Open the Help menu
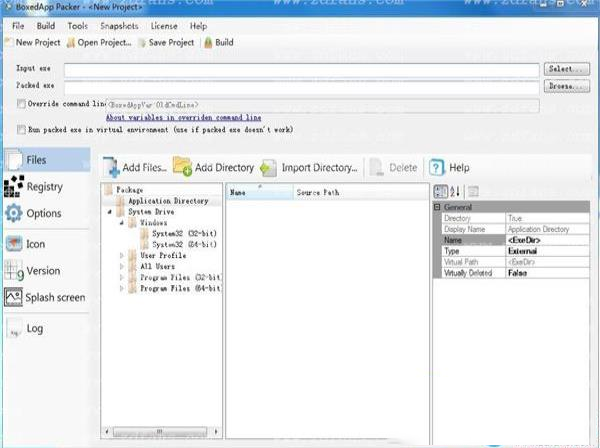The image size is (600, 448). point(198,26)
